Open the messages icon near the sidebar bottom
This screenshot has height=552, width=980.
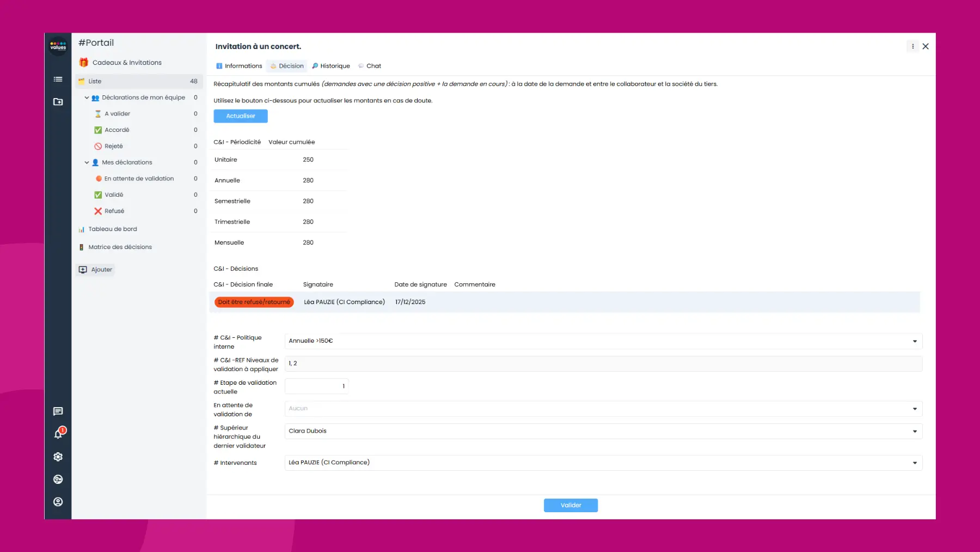coord(58,411)
